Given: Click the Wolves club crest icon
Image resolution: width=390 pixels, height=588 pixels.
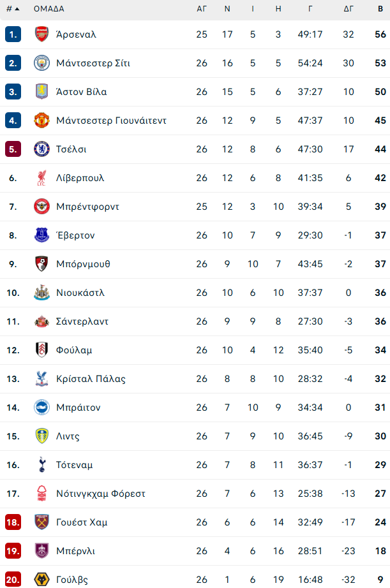Looking at the screenshot, I should [41, 580].
